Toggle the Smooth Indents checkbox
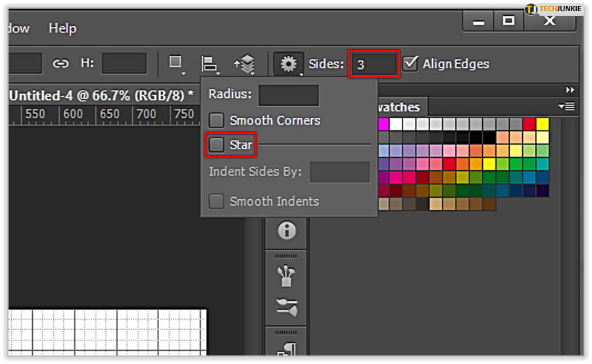592x364 pixels. click(x=216, y=202)
